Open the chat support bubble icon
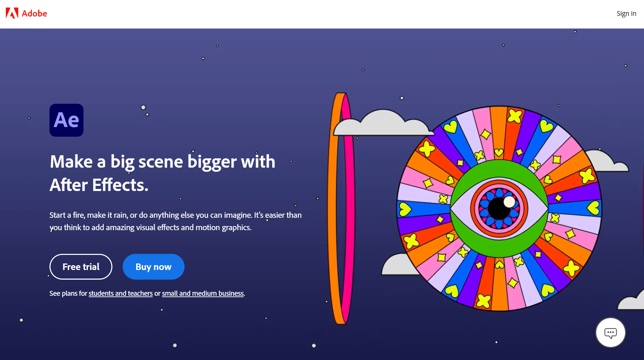644x360 pixels. tap(611, 333)
